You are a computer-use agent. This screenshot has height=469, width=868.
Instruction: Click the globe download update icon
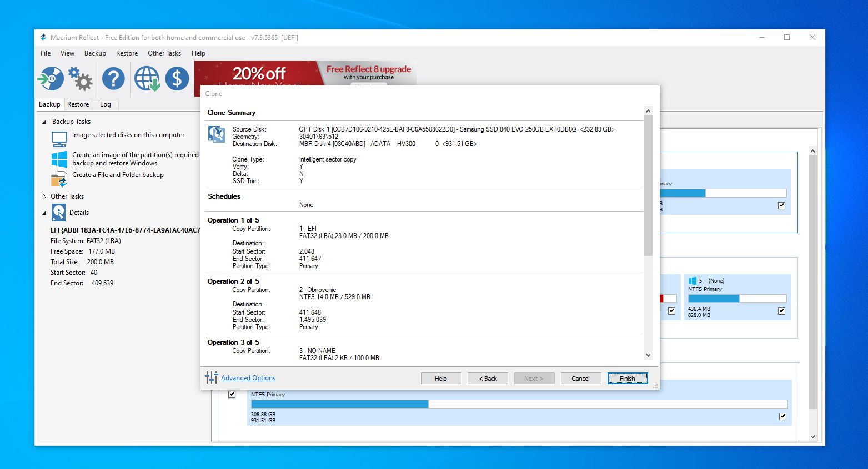(147, 78)
